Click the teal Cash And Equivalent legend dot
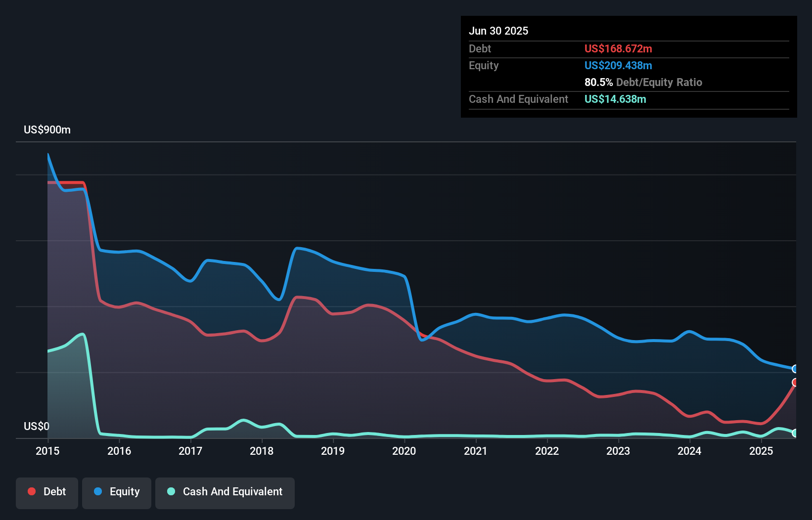The image size is (812, 520). [171, 491]
